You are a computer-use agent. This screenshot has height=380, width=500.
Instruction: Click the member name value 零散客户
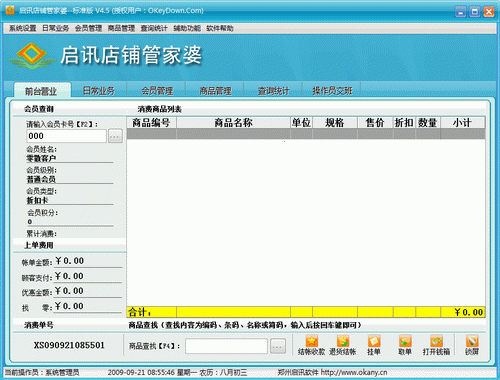(x=41, y=158)
